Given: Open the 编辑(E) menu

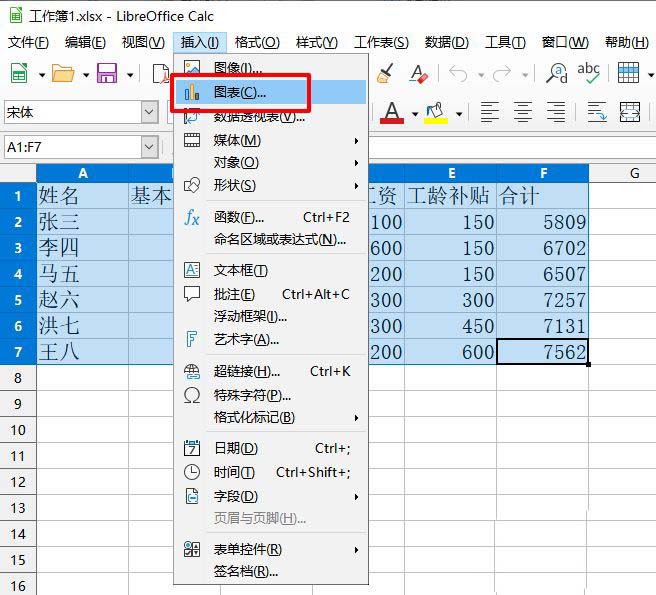Looking at the screenshot, I should 85,42.
